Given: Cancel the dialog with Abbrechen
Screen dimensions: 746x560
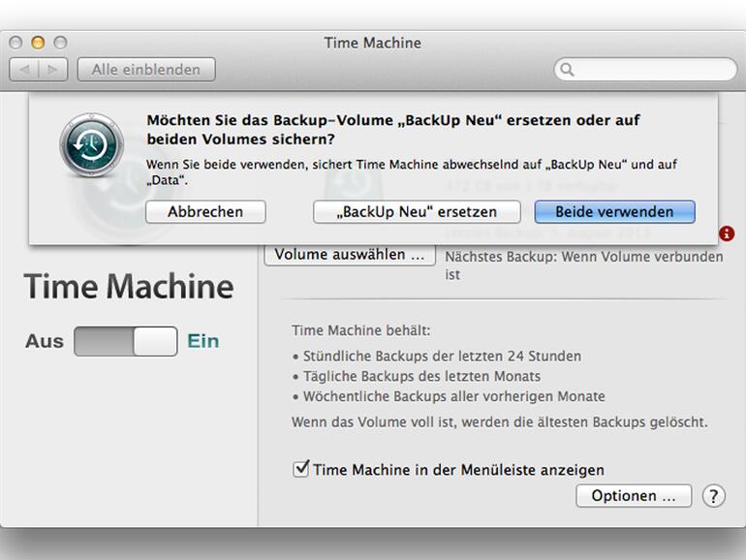Looking at the screenshot, I should (x=205, y=212).
